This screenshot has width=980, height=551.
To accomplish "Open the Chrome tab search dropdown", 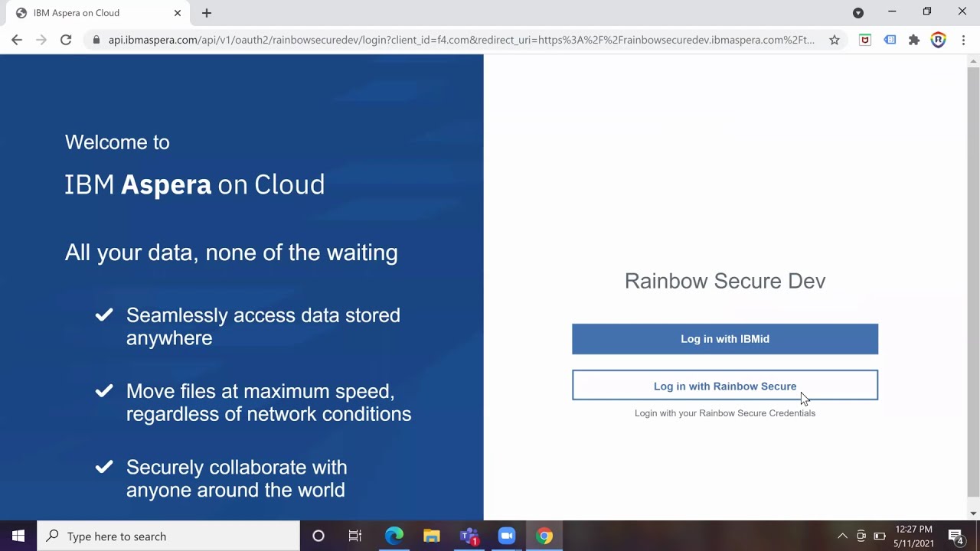I will pos(858,13).
